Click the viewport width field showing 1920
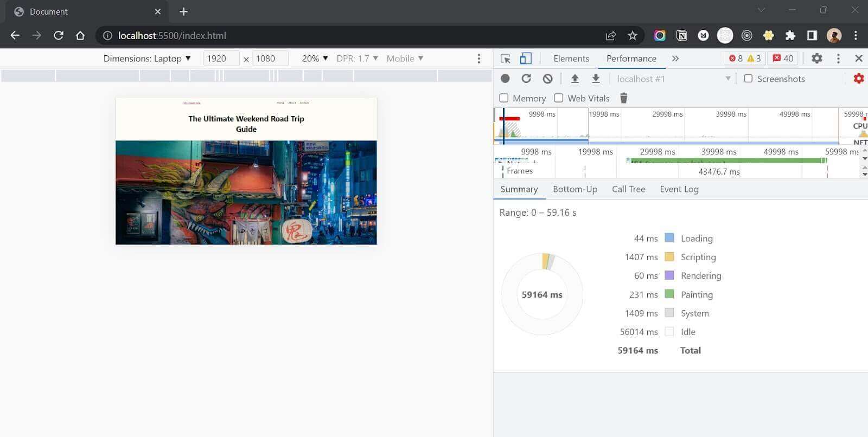Screen dimensions: 868x437 tap(221, 59)
